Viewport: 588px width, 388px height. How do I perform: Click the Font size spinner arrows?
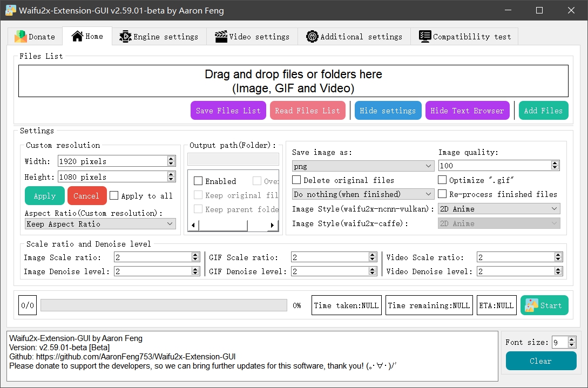pyautogui.click(x=571, y=342)
